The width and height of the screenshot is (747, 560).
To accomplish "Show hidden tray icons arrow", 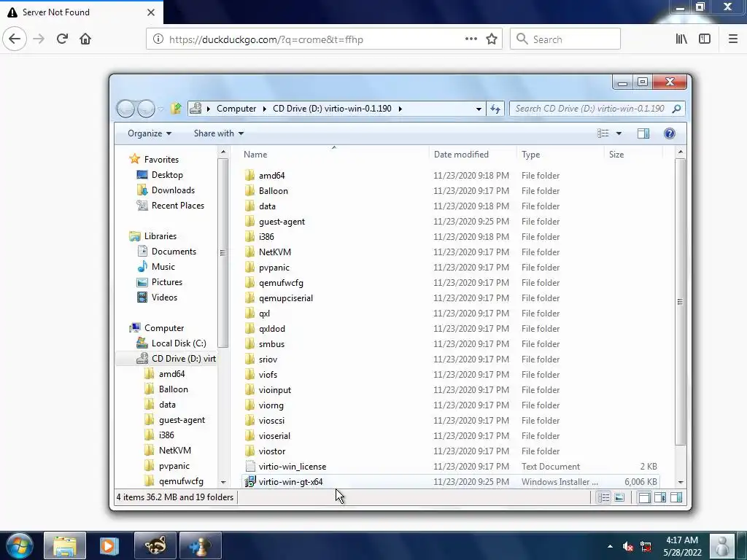I will coord(610,546).
